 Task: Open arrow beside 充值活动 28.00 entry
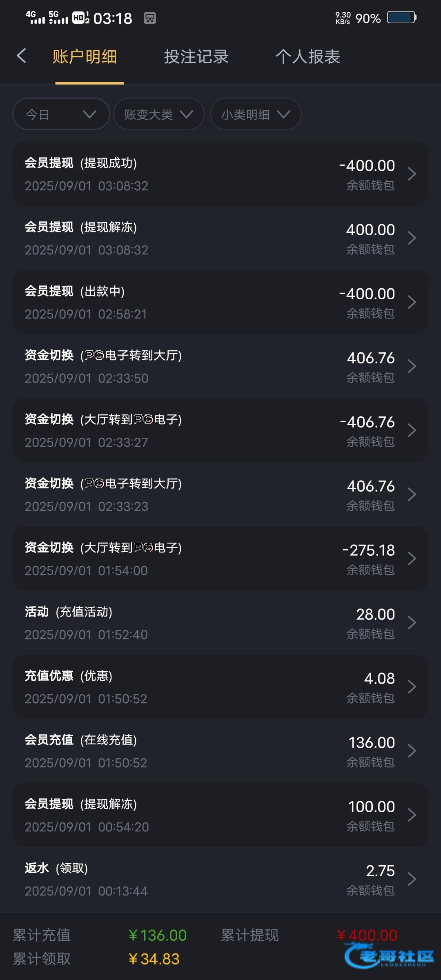[x=412, y=623]
